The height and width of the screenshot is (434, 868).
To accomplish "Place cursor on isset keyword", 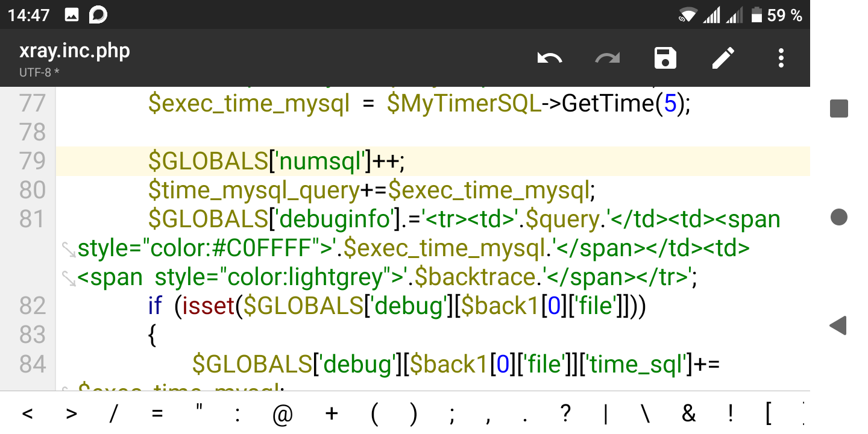I will [208, 307].
